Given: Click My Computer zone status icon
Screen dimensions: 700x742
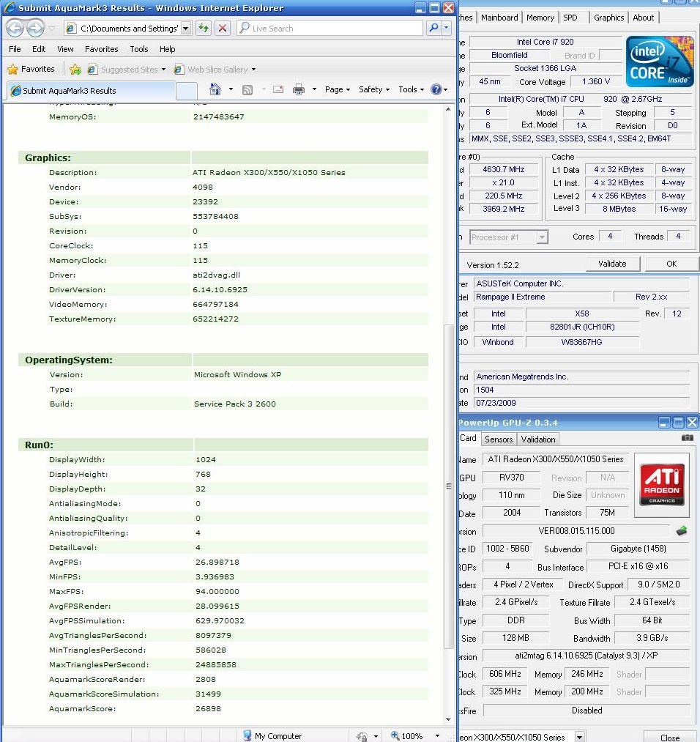Looking at the screenshot, I should 247,735.
